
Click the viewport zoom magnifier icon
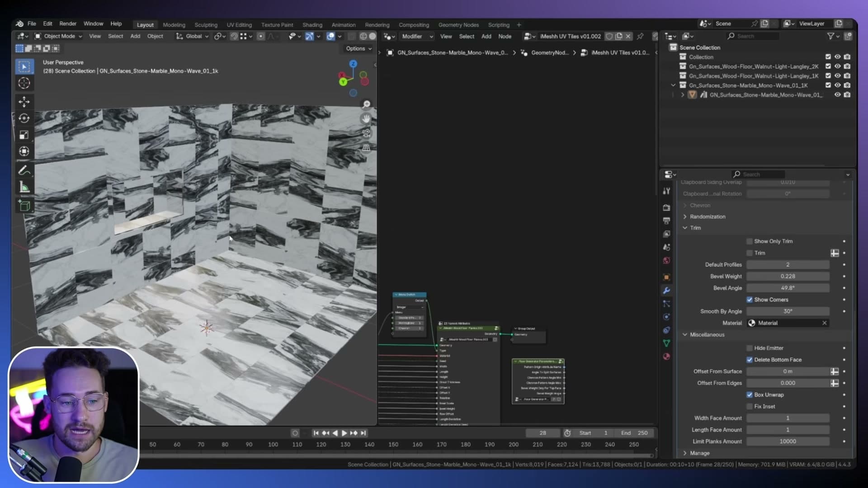click(x=366, y=104)
